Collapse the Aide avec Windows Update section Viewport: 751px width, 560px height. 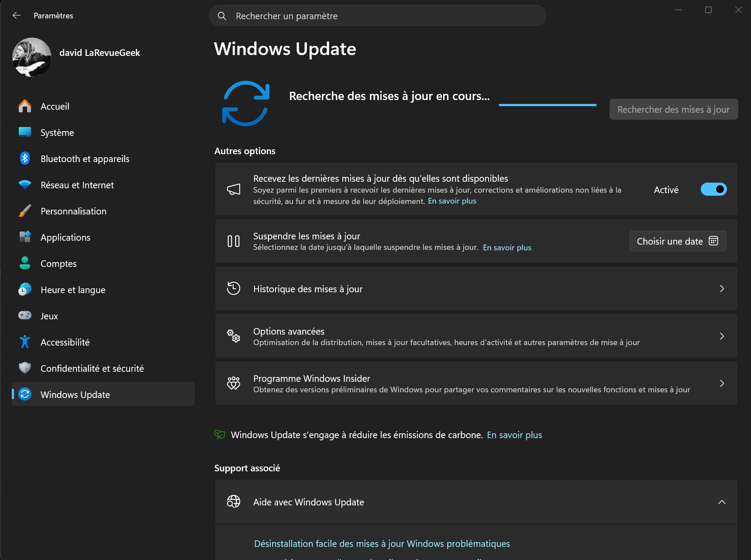point(722,502)
